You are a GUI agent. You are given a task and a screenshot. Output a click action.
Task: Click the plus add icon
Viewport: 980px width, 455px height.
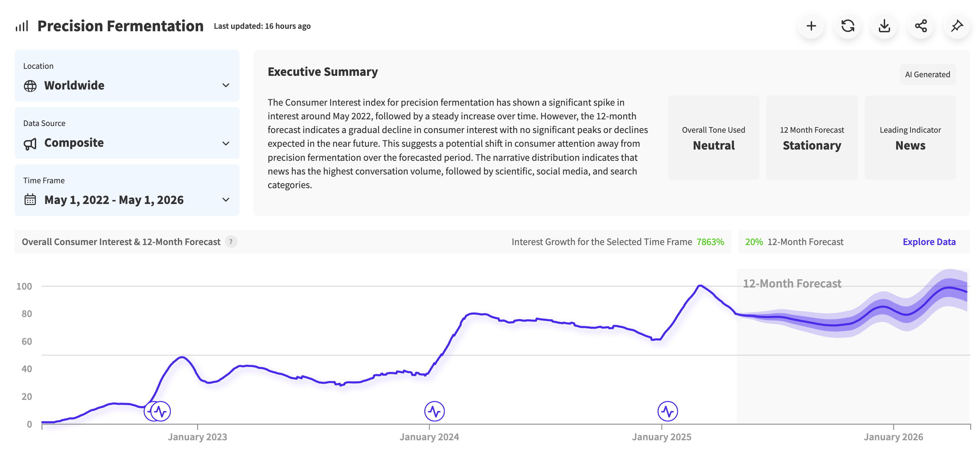pos(811,26)
